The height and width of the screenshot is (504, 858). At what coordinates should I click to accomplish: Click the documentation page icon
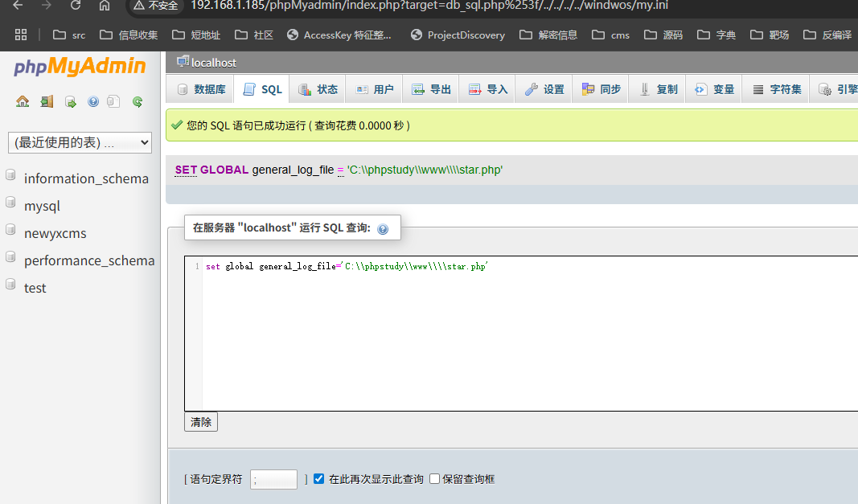click(113, 101)
